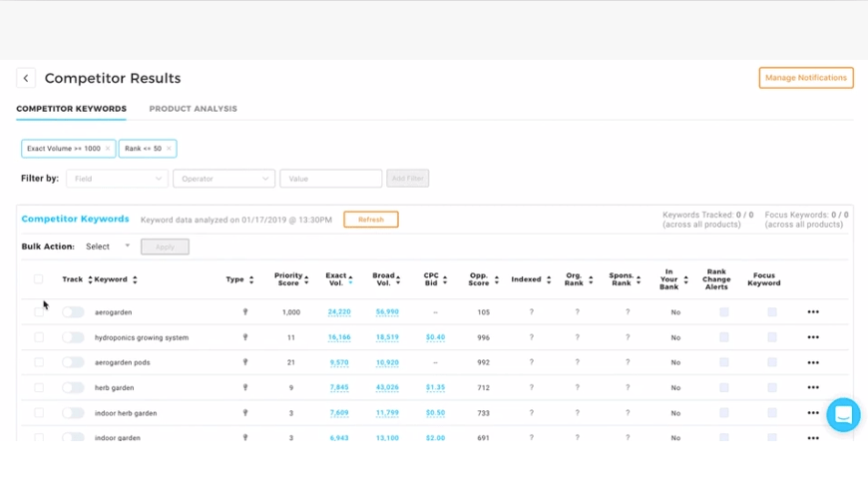Open the chat support bubble
868x499 pixels.
coord(843,415)
